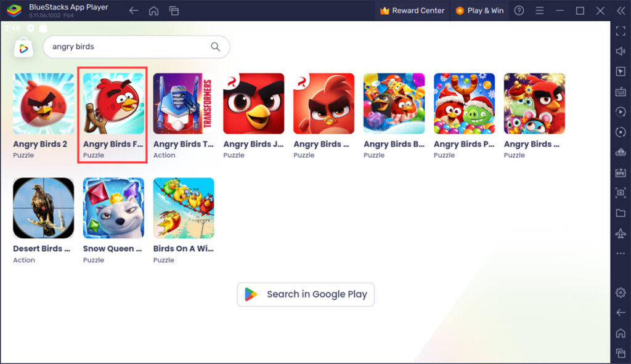Open the Angry Birds P... bubble shooter thumbnail
The image size is (631, 364).
point(464,103)
